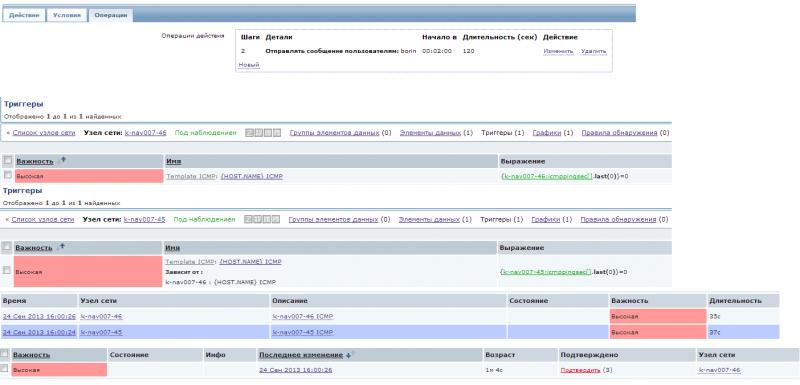
Task: Tick checkbox of k-nav007-45 trigger row
Action: click(x=7, y=270)
